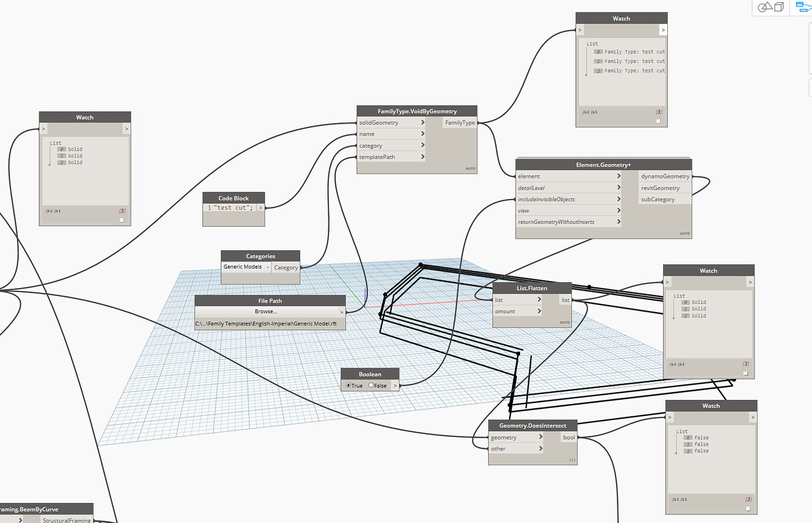Click the AUTO lacing indicator on List.Flatten
This screenshot has height=523, width=812.
click(x=564, y=322)
